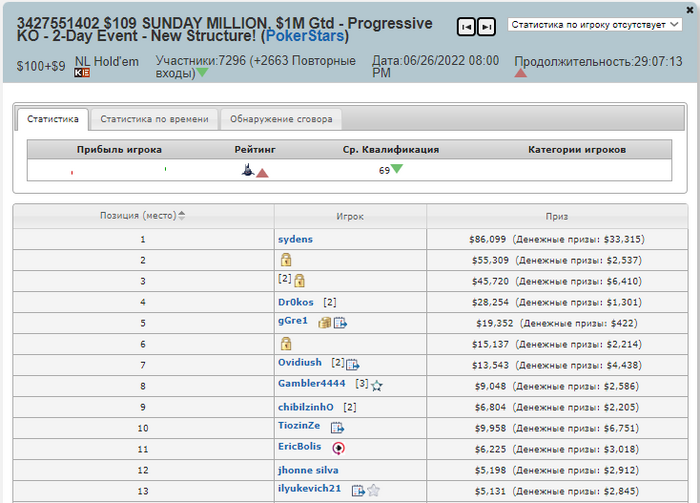Click the Приз column header
700x503 pixels.
[557, 216]
